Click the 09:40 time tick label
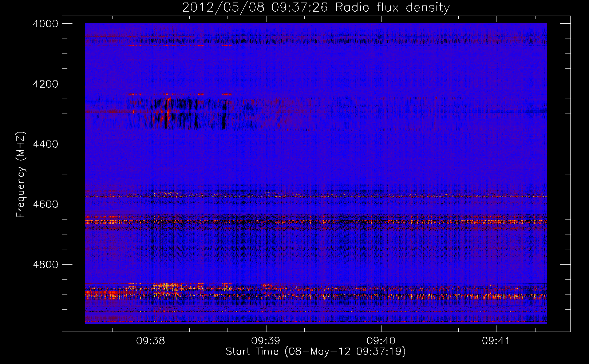Image resolution: width=589 pixels, height=364 pixels. pyautogui.click(x=382, y=341)
